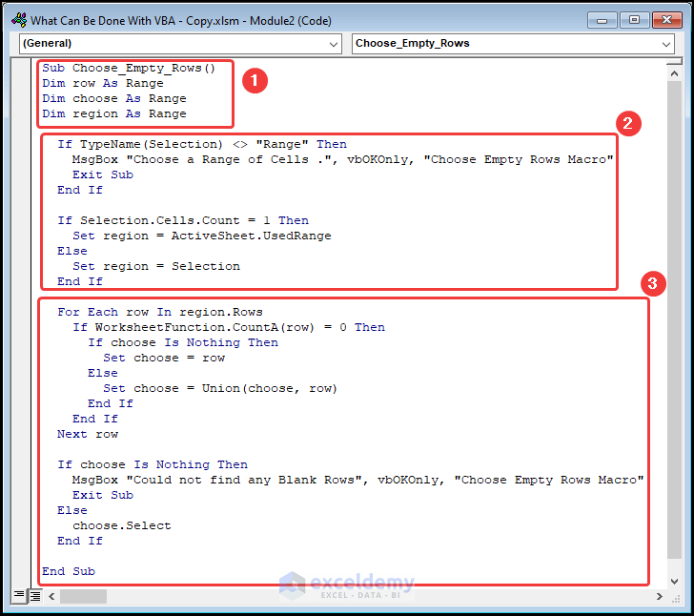
Task: Maximize the Module2 code window
Action: (634, 20)
